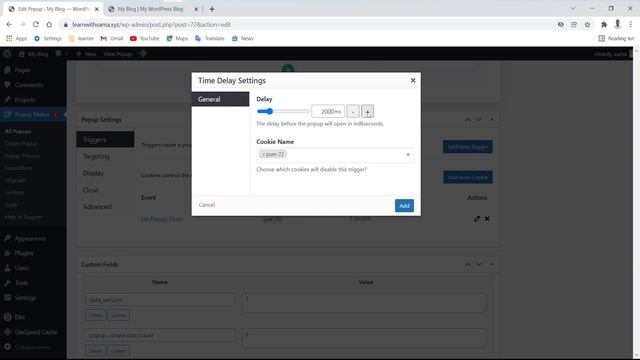640x360 pixels.
Task: Open the Settings bookmark
Action: click(x=48, y=38)
